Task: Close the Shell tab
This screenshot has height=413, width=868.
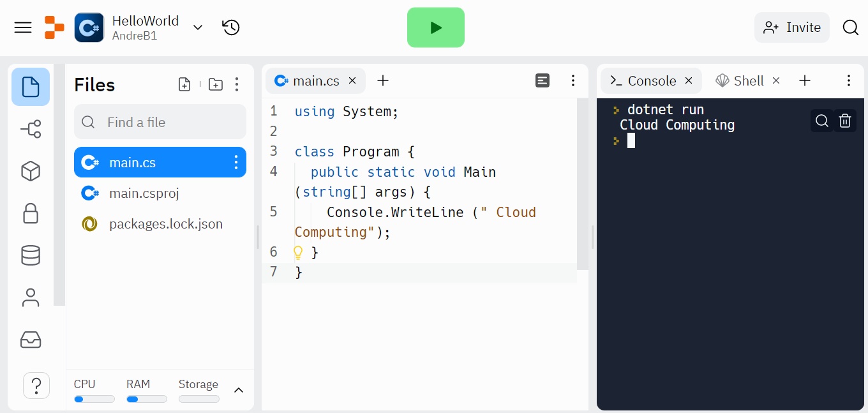Action: (x=776, y=80)
